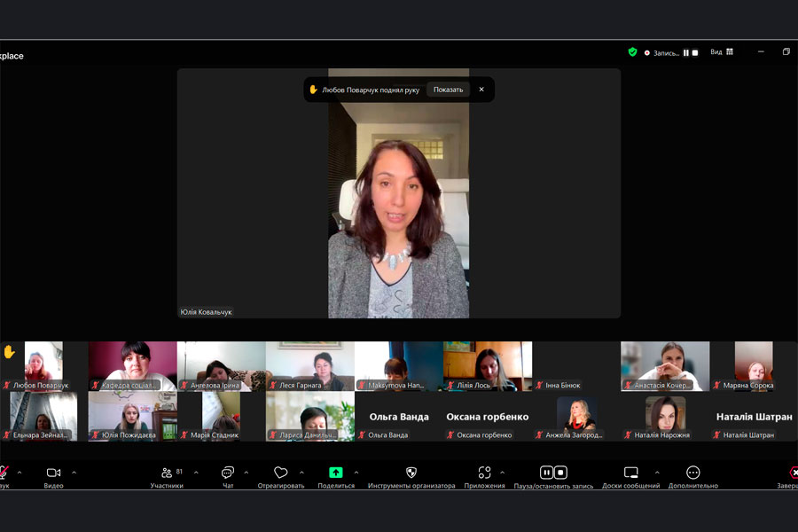Click the Отреагировать heart reaction icon
Screen dimensions: 798x532
280,473
